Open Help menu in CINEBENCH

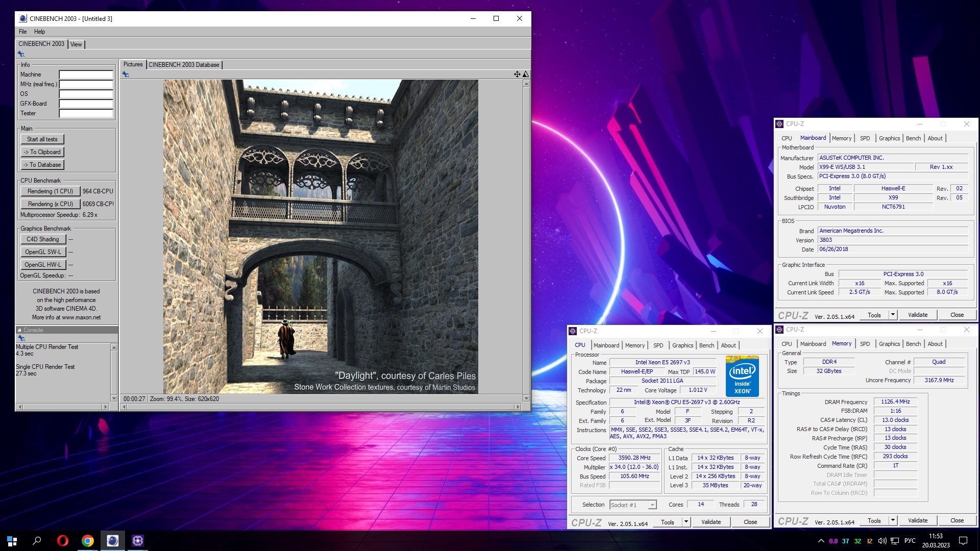39,32
